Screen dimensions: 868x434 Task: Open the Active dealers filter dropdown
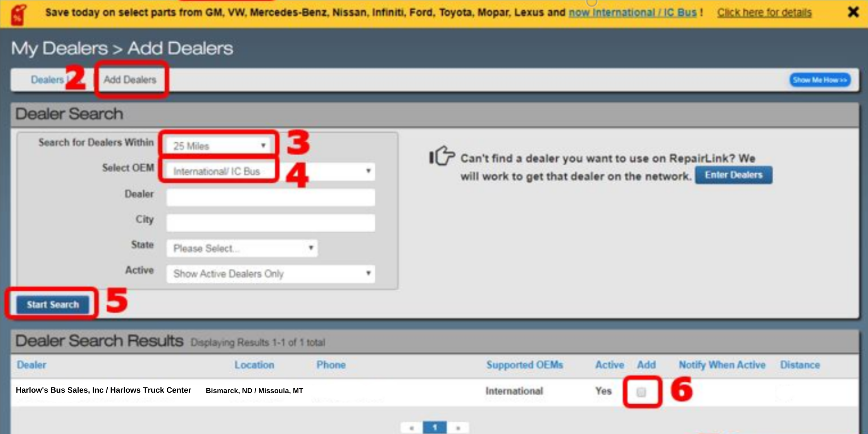point(270,274)
